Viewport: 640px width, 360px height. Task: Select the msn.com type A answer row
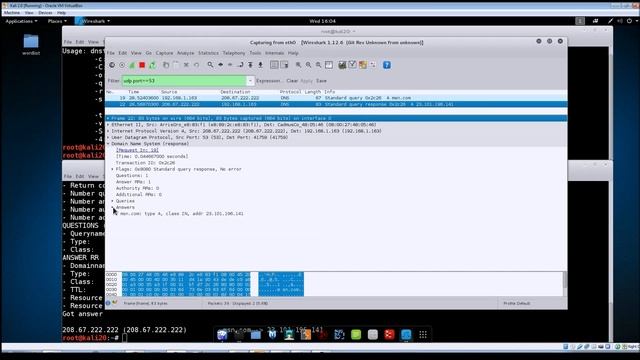(182, 214)
